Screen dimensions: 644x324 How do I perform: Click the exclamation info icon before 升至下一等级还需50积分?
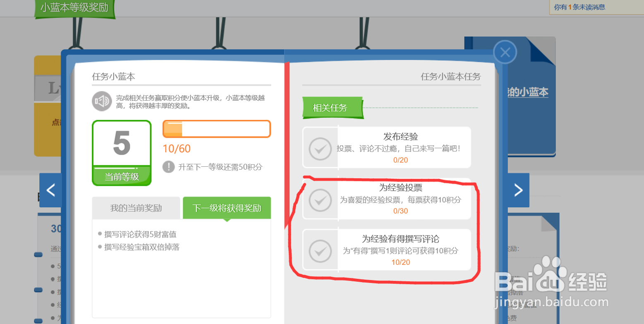click(168, 167)
